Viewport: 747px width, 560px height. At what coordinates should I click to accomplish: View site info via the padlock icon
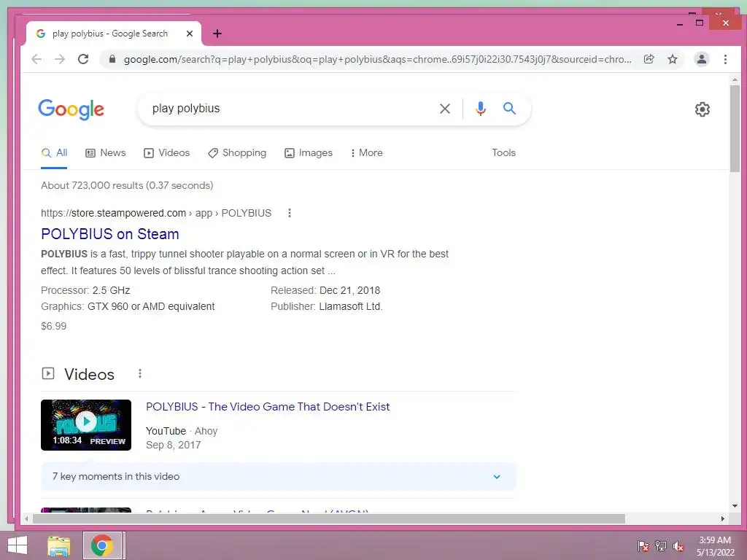click(112, 59)
